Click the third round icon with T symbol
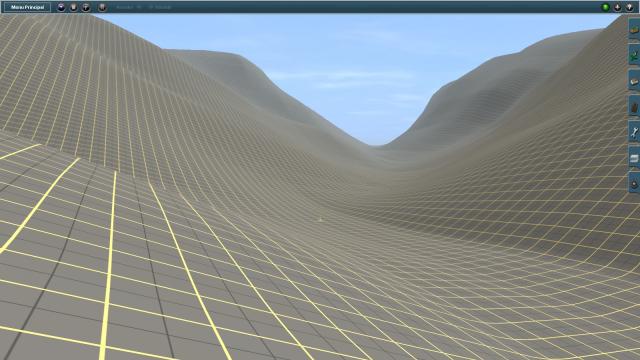 86,7
